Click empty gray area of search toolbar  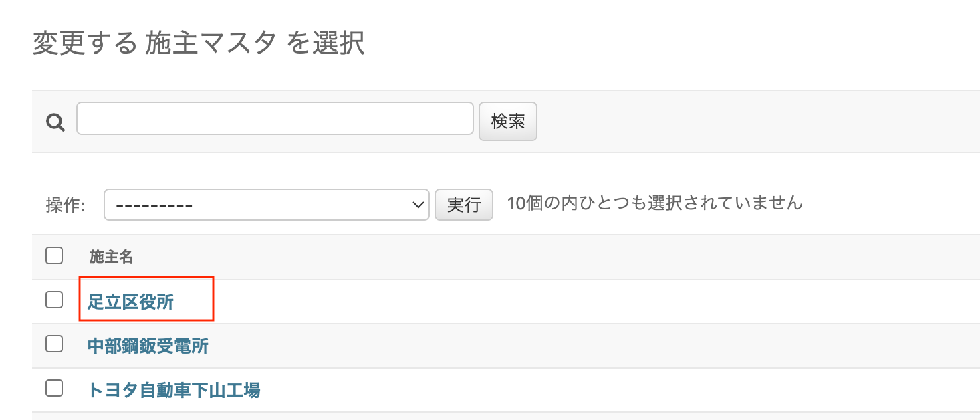click(x=735, y=122)
